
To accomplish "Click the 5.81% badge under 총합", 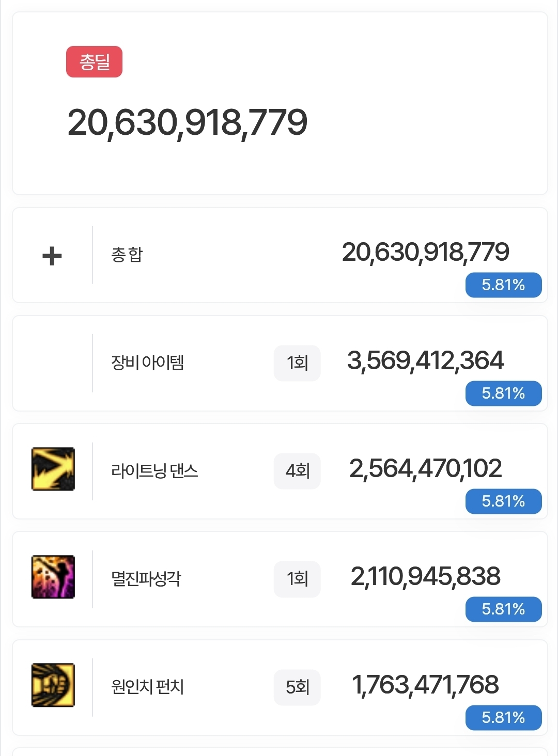I will click(503, 285).
